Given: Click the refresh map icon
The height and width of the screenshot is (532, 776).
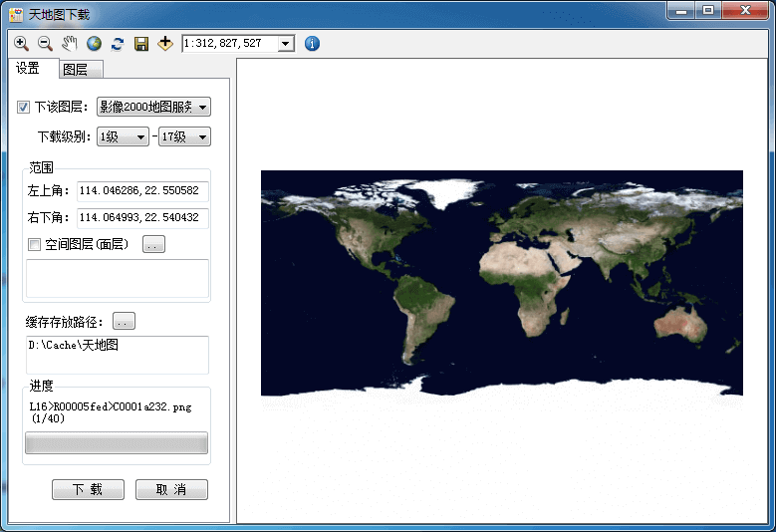Looking at the screenshot, I should pyautogui.click(x=118, y=44).
